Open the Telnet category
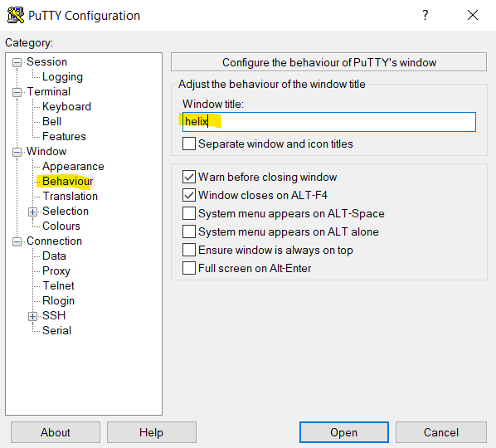 (59, 285)
